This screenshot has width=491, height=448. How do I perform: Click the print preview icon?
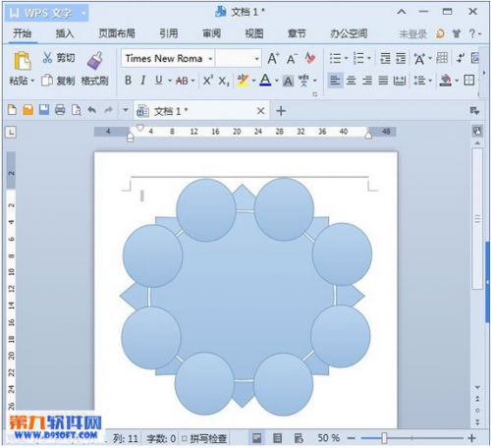[x=76, y=110]
